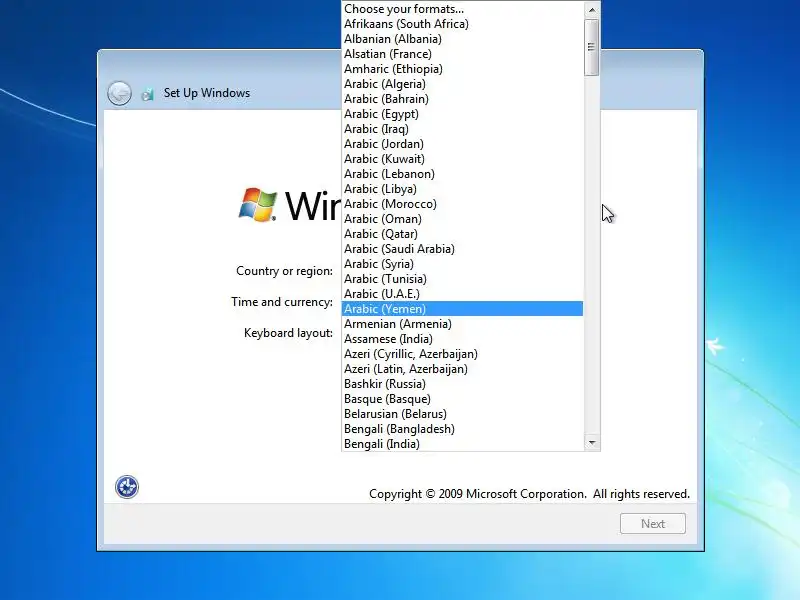This screenshot has width=800, height=600.
Task: Select Arabic (Iraq)
Action: point(462,129)
